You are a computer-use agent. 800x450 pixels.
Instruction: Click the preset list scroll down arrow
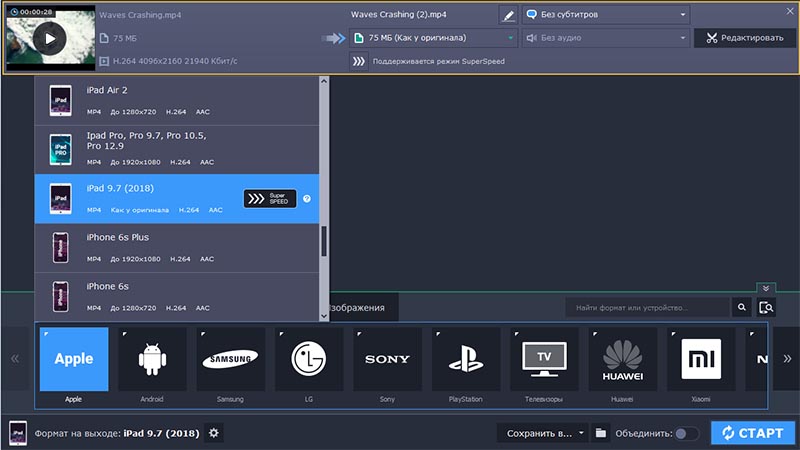323,316
